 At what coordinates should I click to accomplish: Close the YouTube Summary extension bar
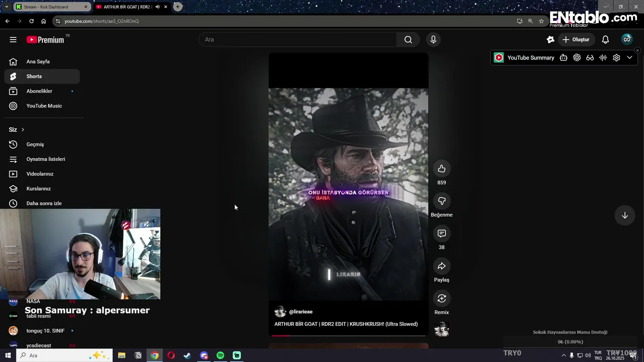click(x=637, y=50)
